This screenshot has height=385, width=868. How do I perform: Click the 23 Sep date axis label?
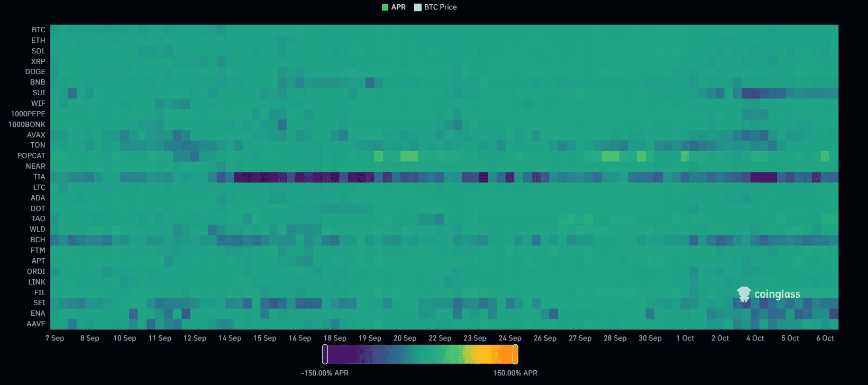pyautogui.click(x=475, y=338)
